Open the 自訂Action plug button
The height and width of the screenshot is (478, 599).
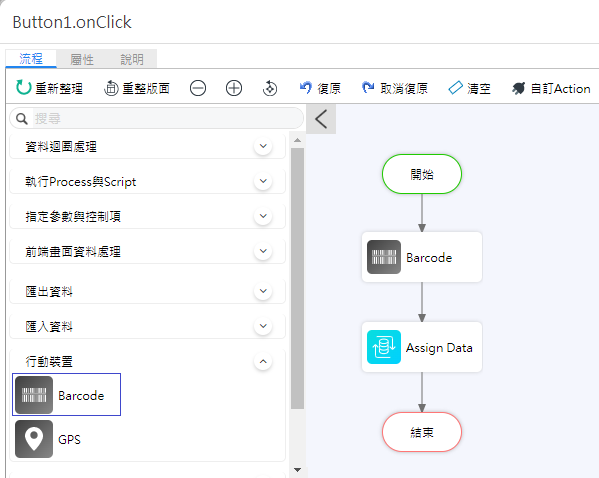tap(551, 88)
